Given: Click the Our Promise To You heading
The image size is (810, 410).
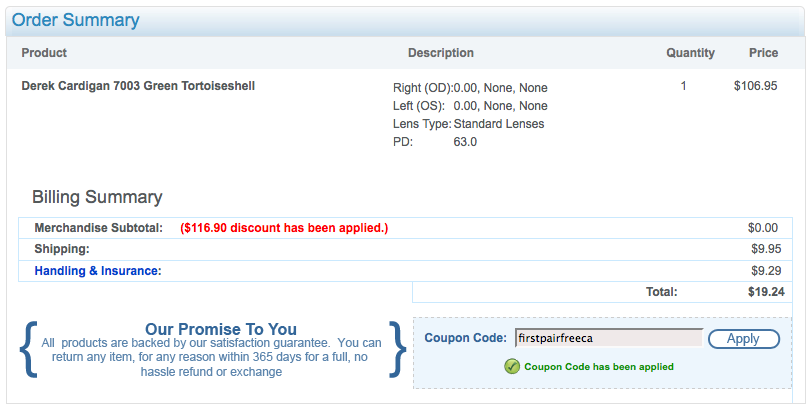Looking at the screenshot, I should point(221,329).
